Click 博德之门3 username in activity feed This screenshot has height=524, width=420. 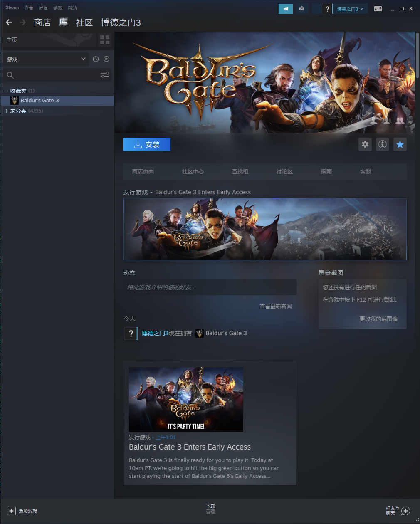coord(155,333)
